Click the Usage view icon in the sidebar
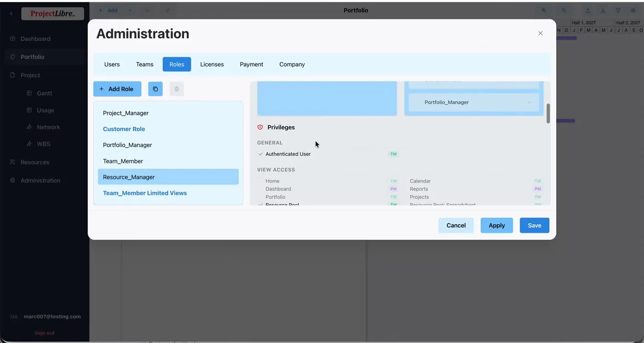This screenshot has width=644, height=343. tap(29, 110)
